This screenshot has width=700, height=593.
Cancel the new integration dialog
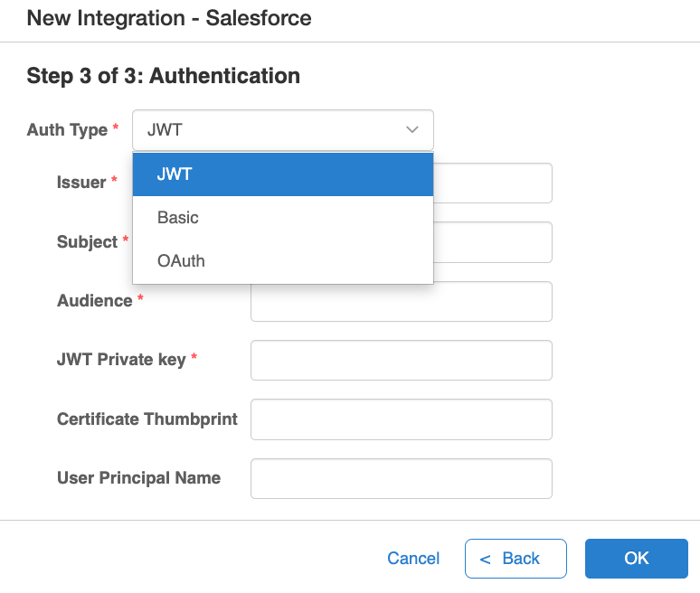413,558
